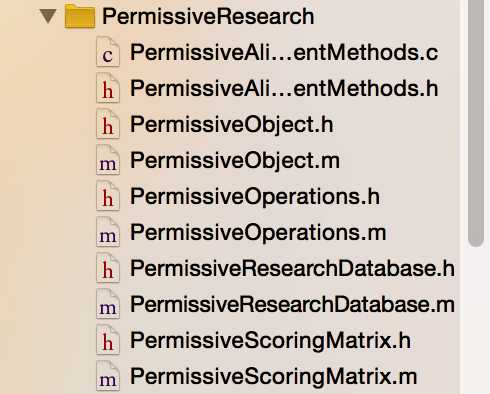Click the header icon beside PermissiveOperations.h

coord(108,196)
